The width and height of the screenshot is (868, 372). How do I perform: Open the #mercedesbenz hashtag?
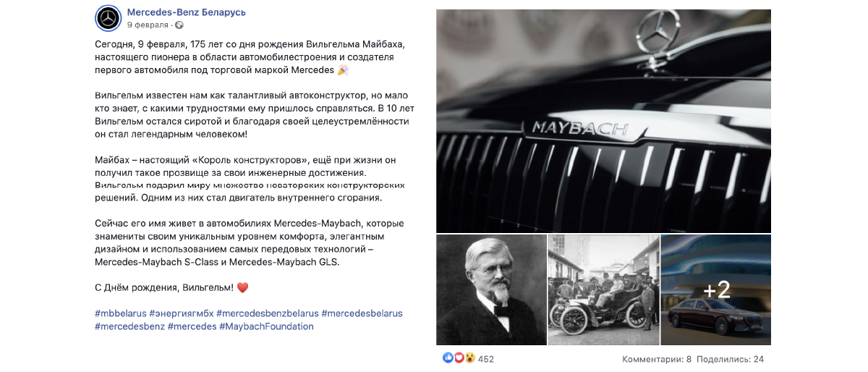[x=129, y=326]
